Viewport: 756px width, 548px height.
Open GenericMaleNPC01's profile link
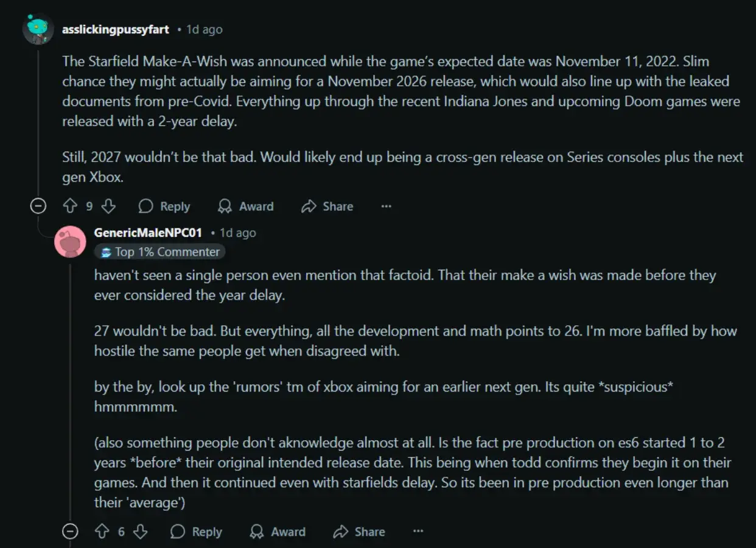coord(148,233)
